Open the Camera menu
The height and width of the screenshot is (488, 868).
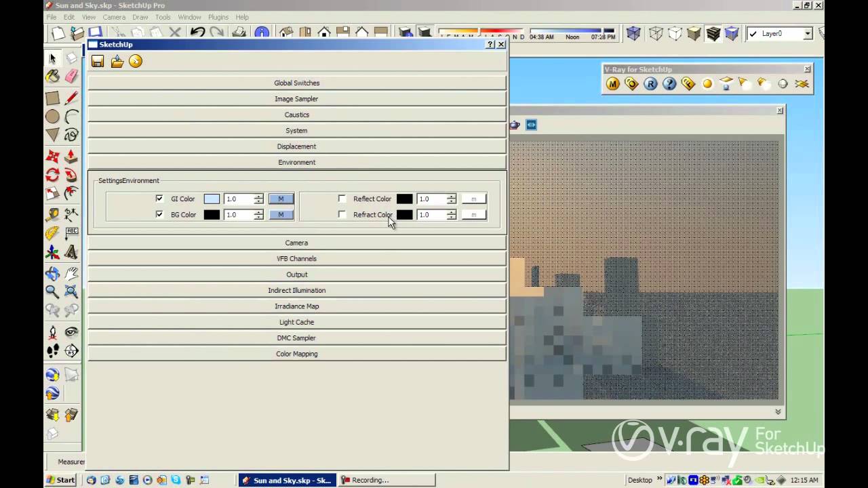point(114,17)
